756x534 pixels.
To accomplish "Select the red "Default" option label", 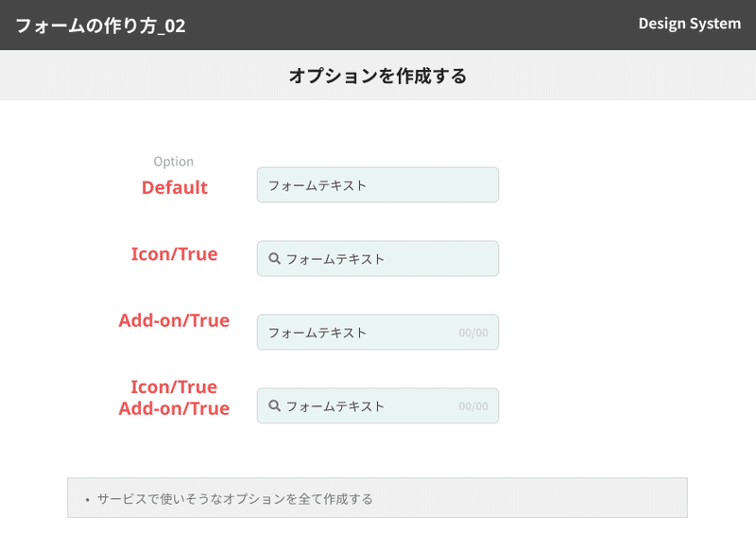I will (175, 187).
